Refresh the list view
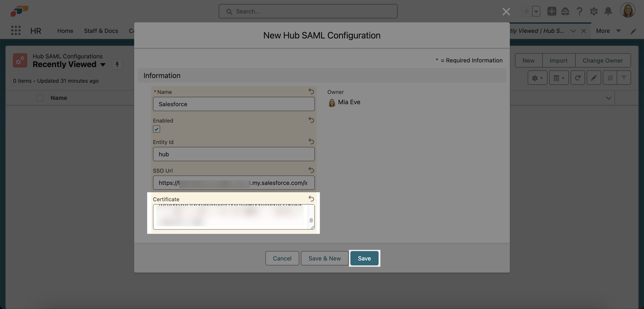This screenshot has height=309, width=644. tap(578, 78)
